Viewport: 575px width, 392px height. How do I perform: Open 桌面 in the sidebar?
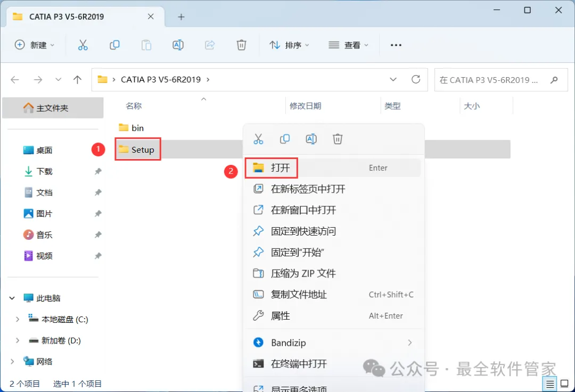pyautogui.click(x=44, y=150)
